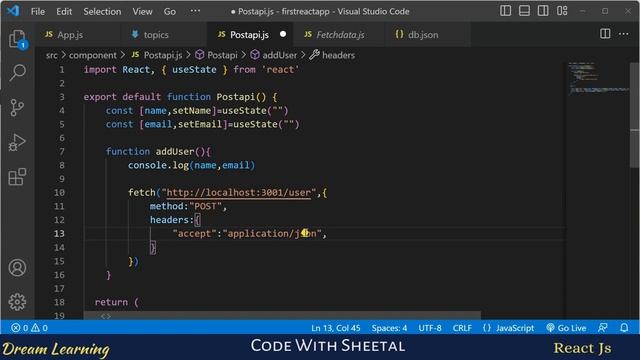
Task: Click the VS Code logo icon
Action: (x=13, y=11)
